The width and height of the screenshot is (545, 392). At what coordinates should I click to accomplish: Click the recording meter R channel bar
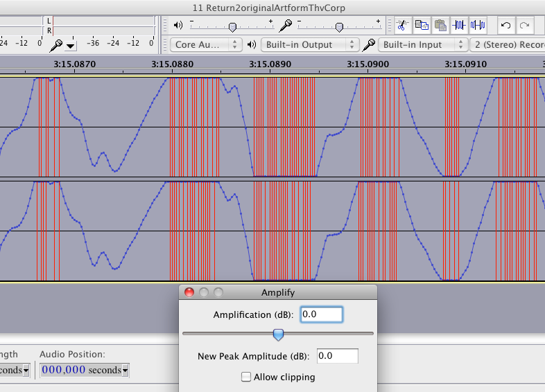pyautogui.click(x=103, y=30)
